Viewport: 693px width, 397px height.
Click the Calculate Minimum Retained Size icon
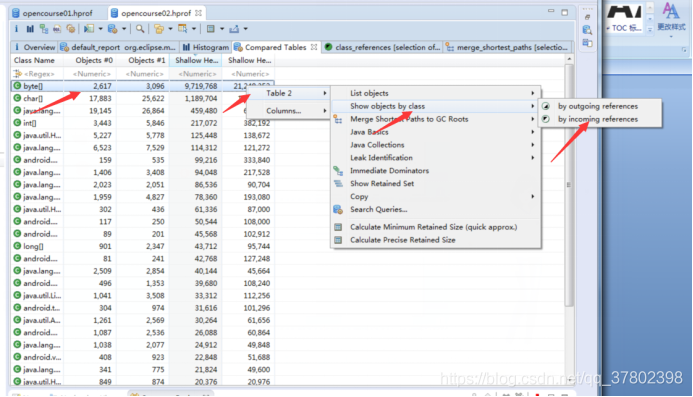(338, 227)
